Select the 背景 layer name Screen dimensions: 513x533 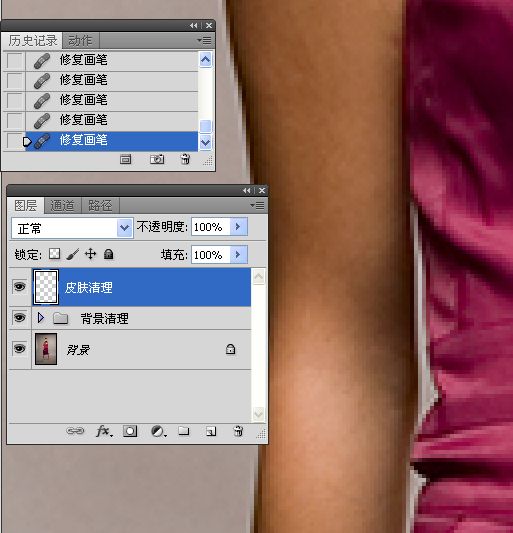click(x=78, y=349)
